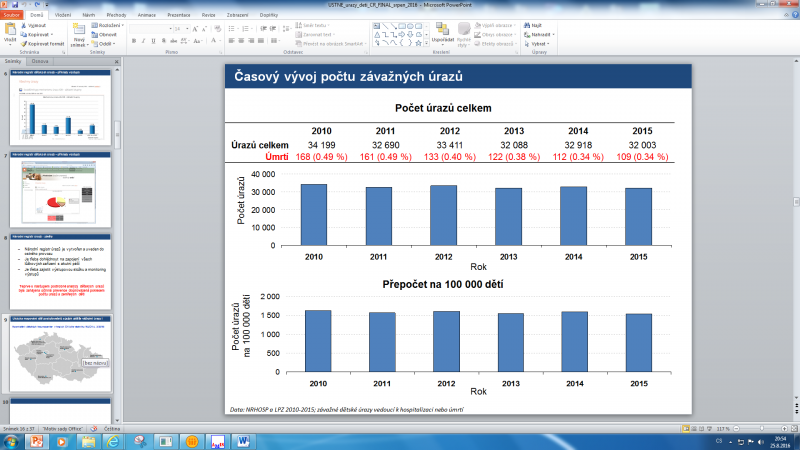Expand the Vybrat selection dropdown
This screenshot has height=450, width=800.
[550, 44]
